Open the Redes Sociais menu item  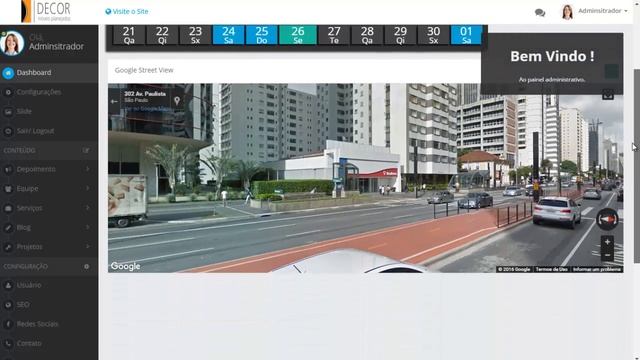tap(49, 324)
